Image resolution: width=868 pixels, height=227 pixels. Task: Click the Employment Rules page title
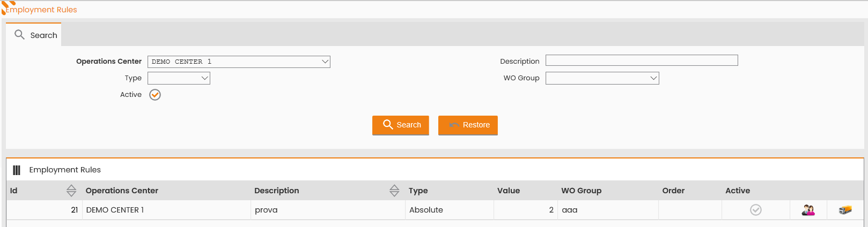pyautogui.click(x=41, y=10)
